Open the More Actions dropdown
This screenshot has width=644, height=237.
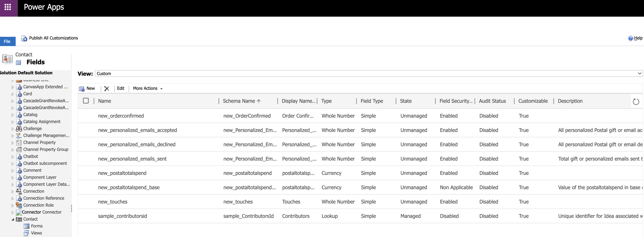[148, 89]
